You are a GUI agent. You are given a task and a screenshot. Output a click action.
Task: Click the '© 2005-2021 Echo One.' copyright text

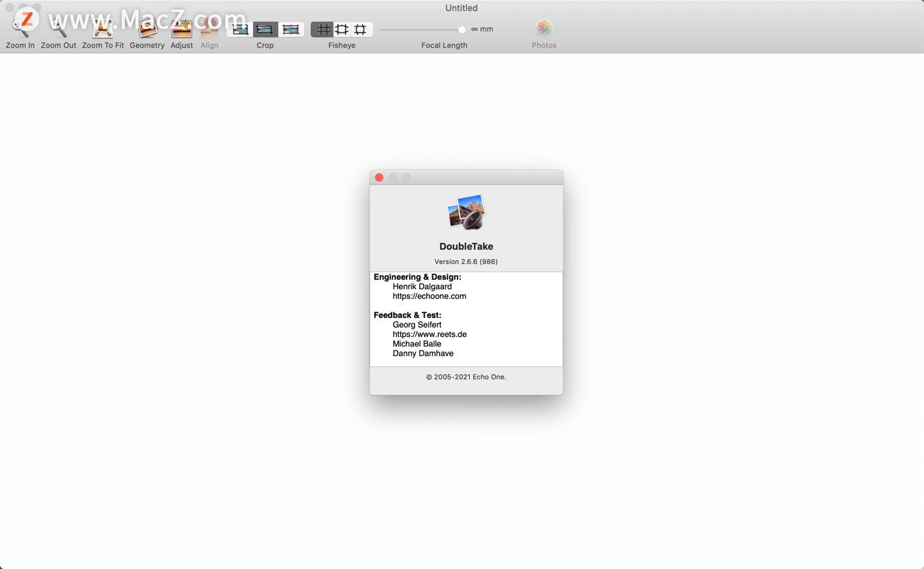[x=466, y=377]
